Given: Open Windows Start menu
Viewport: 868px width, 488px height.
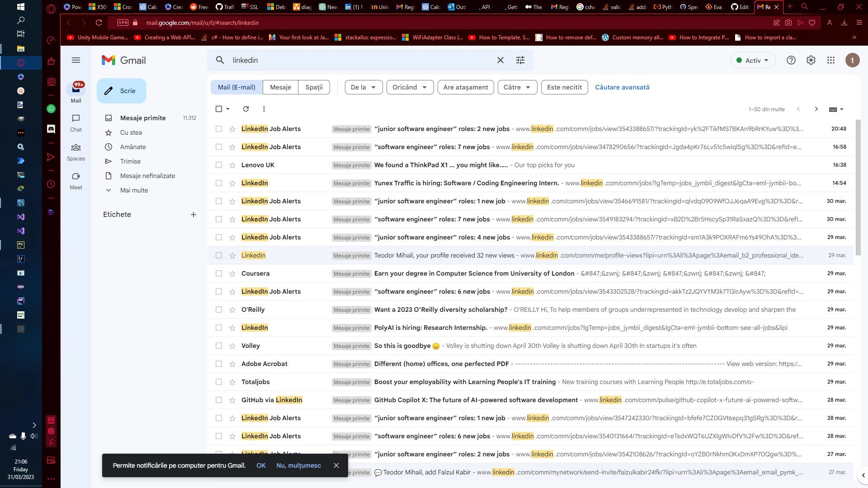Looking at the screenshot, I should click(x=21, y=7).
